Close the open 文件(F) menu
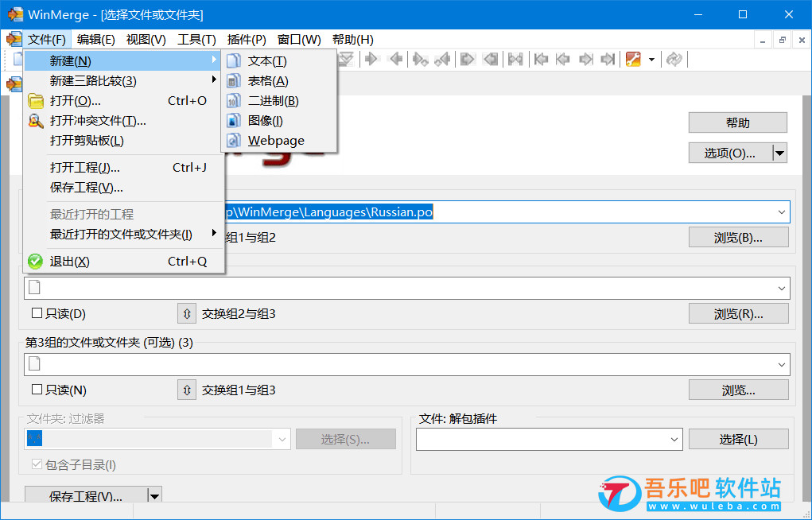This screenshot has width=812, height=520. (x=47, y=40)
